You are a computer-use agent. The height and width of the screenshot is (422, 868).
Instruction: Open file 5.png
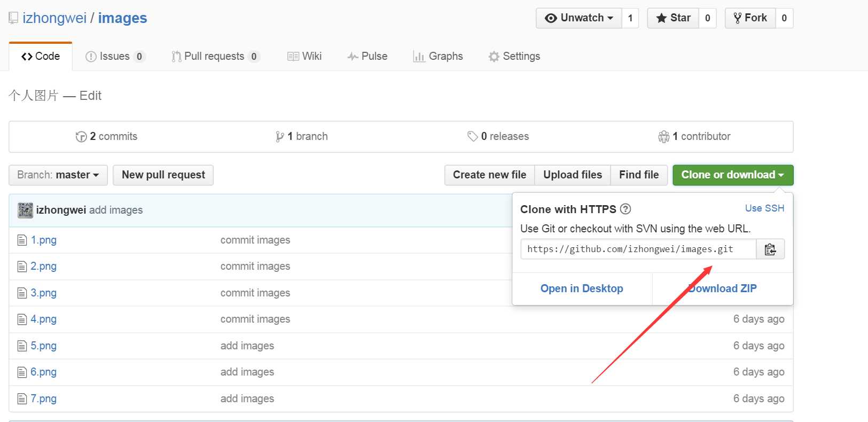44,346
